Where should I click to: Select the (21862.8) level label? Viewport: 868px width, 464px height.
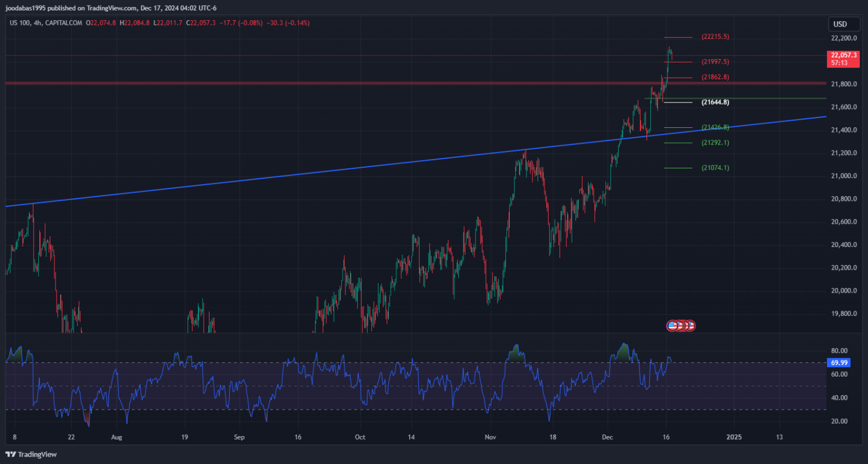pyautogui.click(x=715, y=77)
